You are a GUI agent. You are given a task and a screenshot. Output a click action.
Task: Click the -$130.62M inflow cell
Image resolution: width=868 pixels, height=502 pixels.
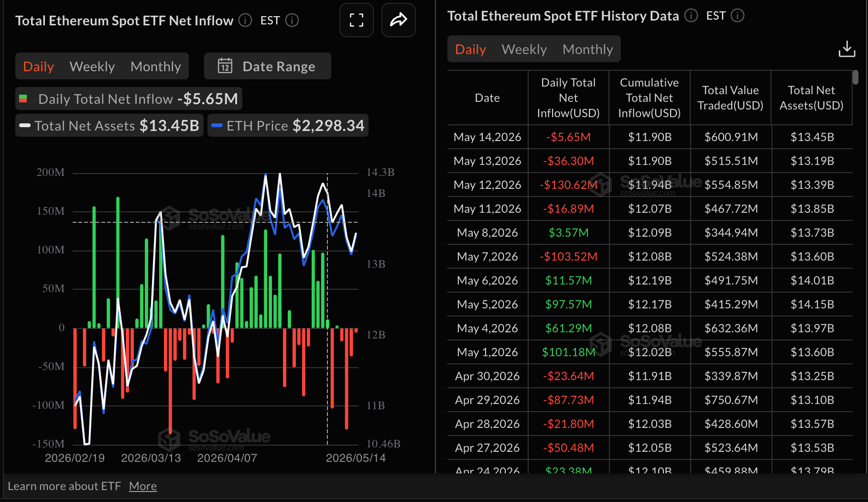(x=568, y=185)
